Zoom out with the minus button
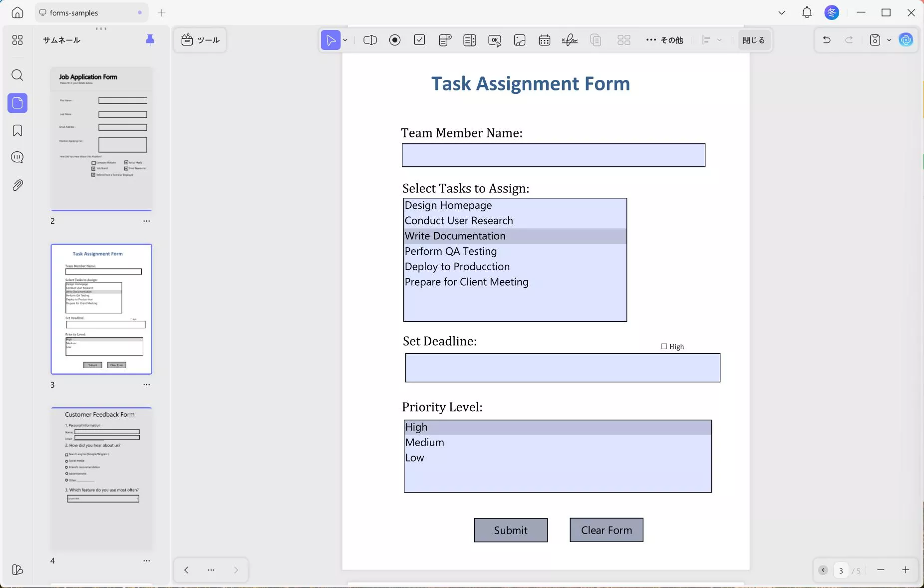Screen dimensions: 924x588 coord(881,570)
